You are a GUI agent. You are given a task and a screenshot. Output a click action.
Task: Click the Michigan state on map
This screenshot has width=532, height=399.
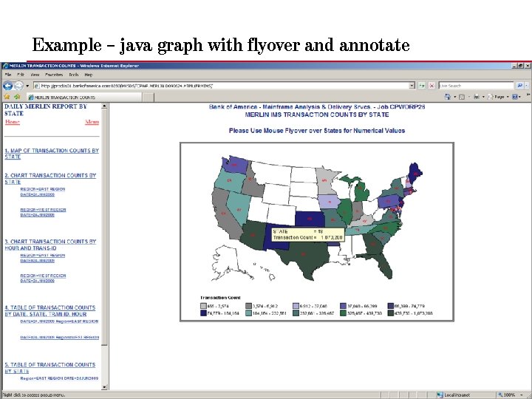(x=361, y=191)
